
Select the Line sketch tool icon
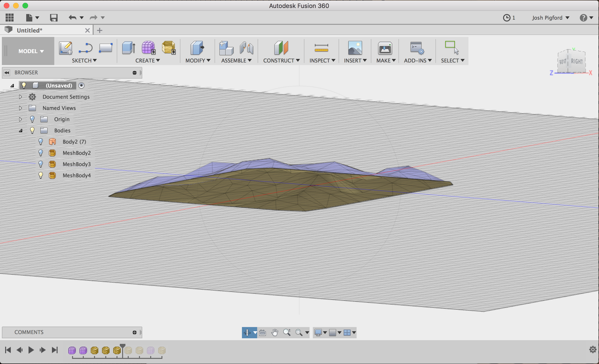[x=86, y=48]
